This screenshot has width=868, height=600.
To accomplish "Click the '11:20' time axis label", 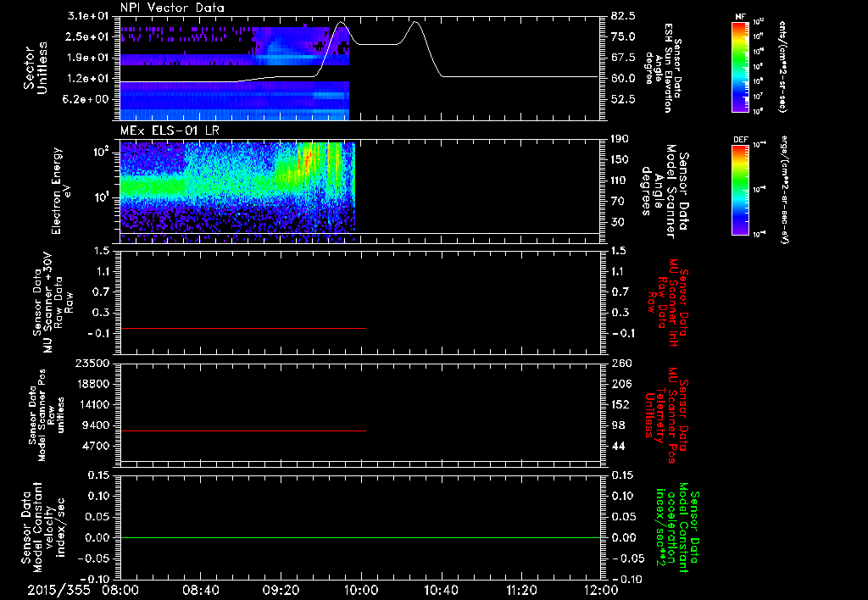I will 521,590.
